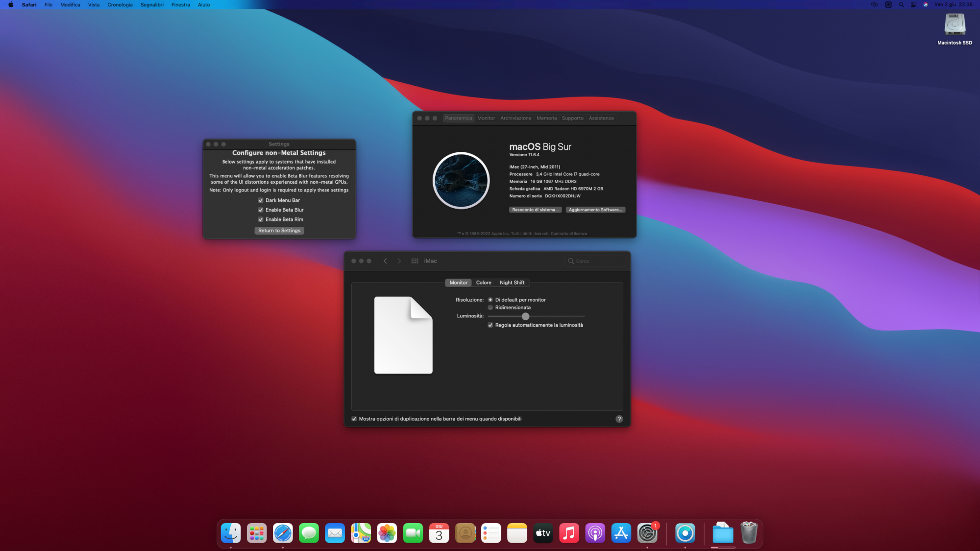Click the Luminosità brightness slider knob
Image resolution: width=980 pixels, height=551 pixels.
pos(525,316)
